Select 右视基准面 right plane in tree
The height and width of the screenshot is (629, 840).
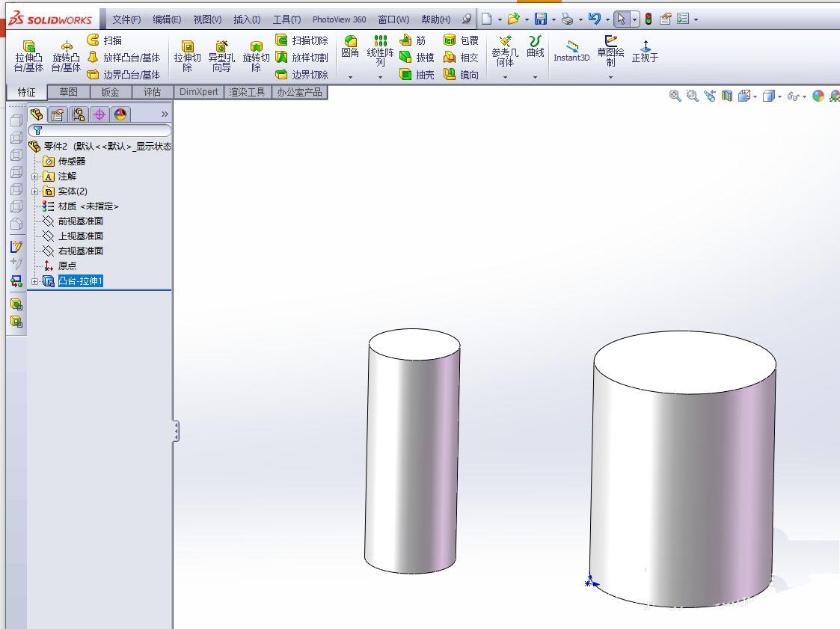coord(80,251)
